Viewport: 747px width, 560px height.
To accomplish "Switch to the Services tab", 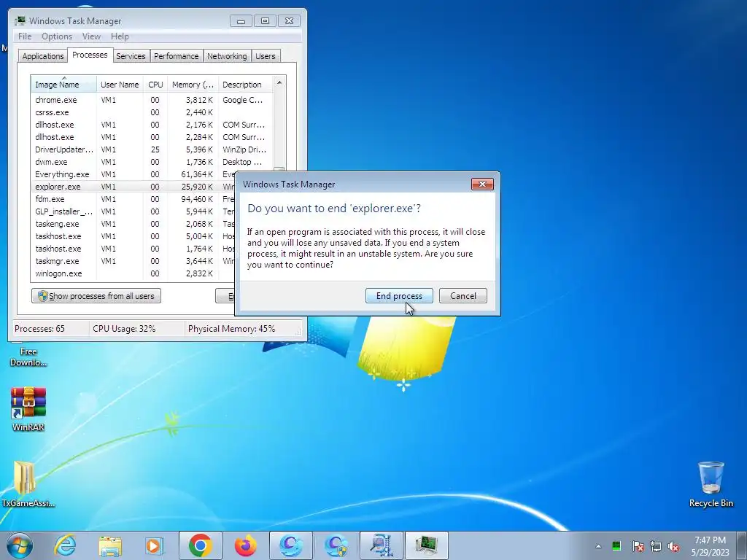I will [x=131, y=55].
